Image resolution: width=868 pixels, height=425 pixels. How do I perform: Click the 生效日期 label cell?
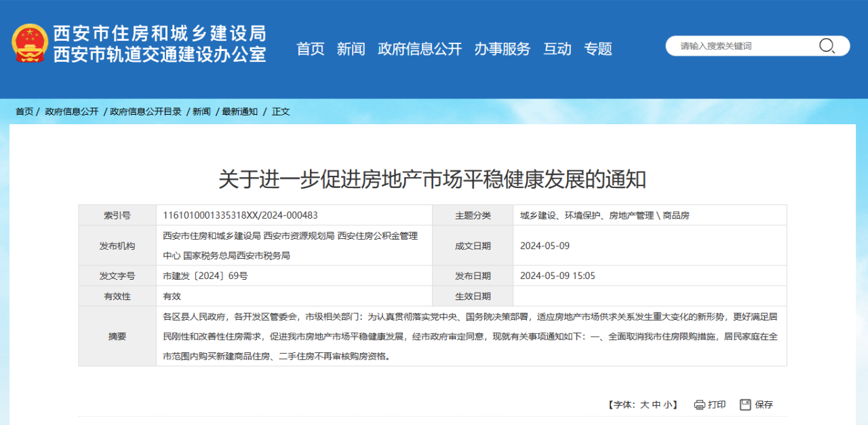pyautogui.click(x=473, y=296)
